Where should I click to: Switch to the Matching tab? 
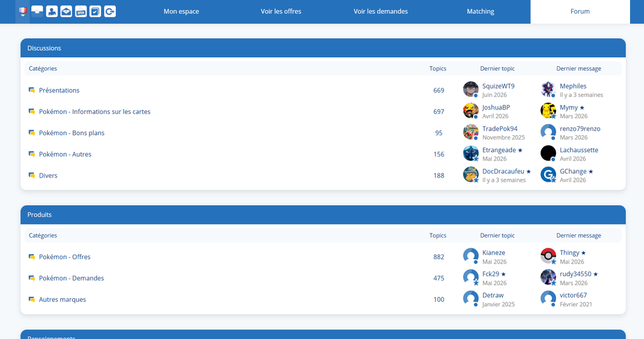[x=480, y=11]
